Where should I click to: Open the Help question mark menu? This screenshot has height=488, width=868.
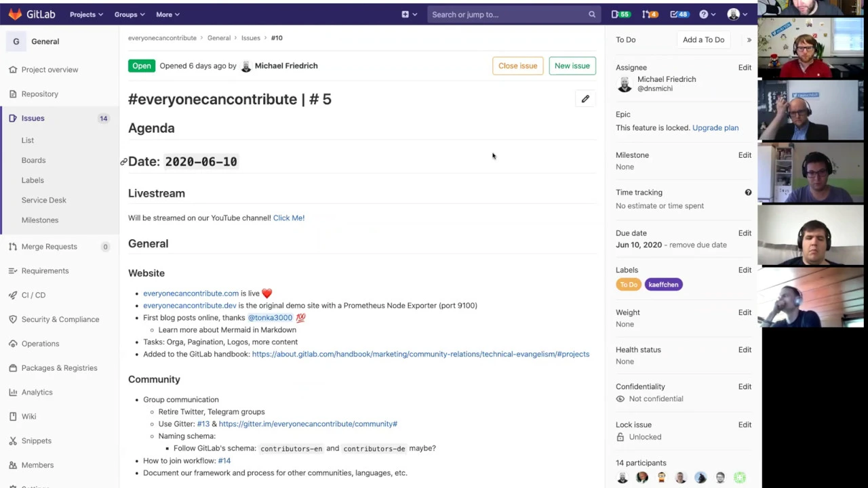coord(707,14)
